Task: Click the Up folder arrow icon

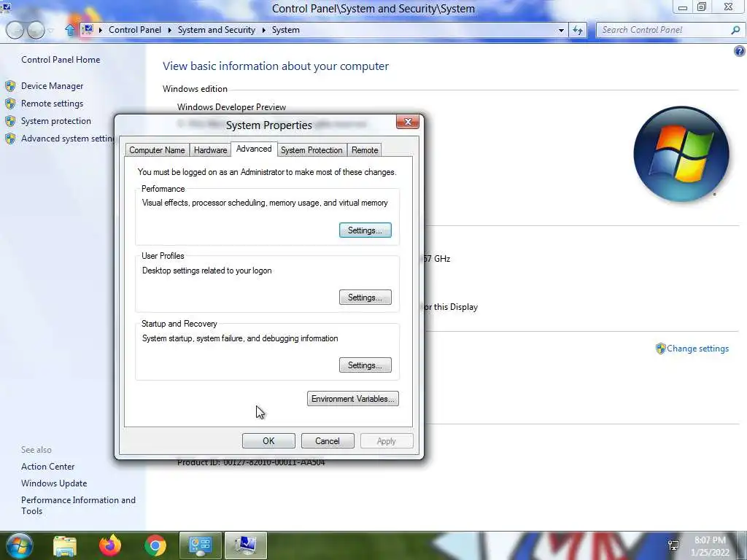Action: tap(70, 30)
